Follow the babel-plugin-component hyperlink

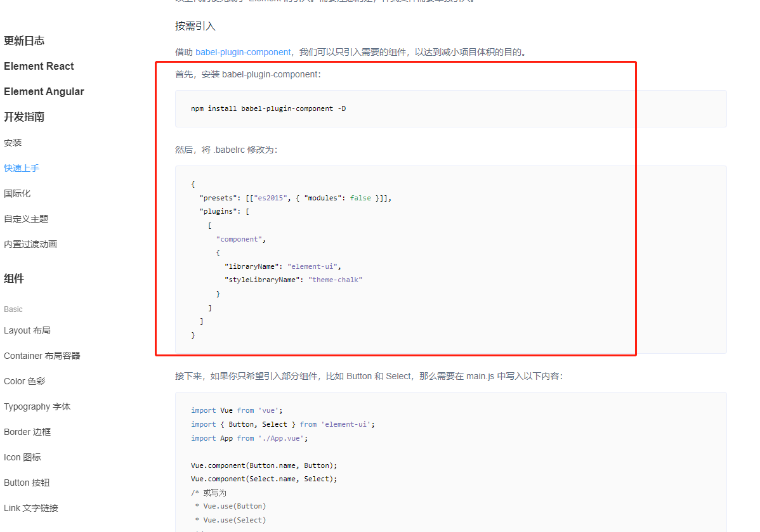[x=243, y=52]
